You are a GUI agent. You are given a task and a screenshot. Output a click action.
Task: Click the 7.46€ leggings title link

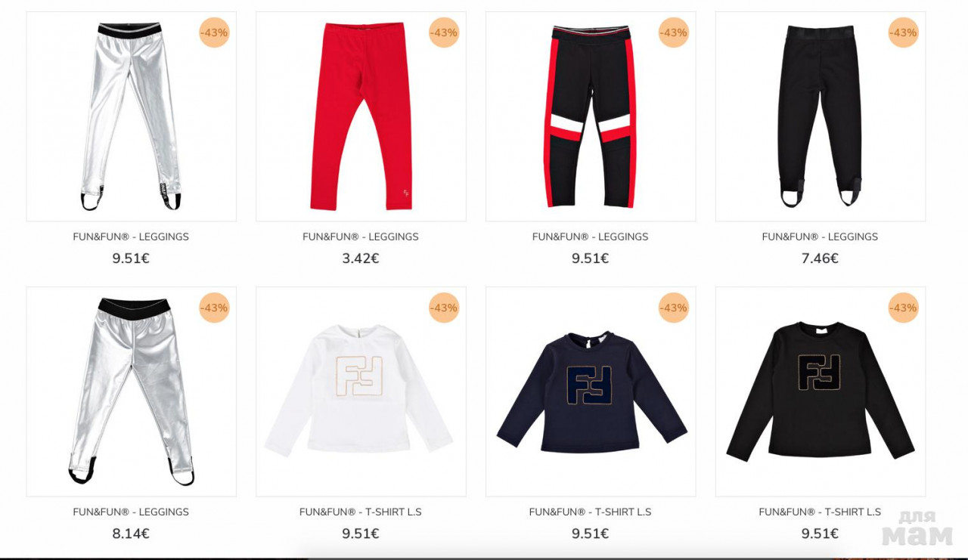click(820, 237)
